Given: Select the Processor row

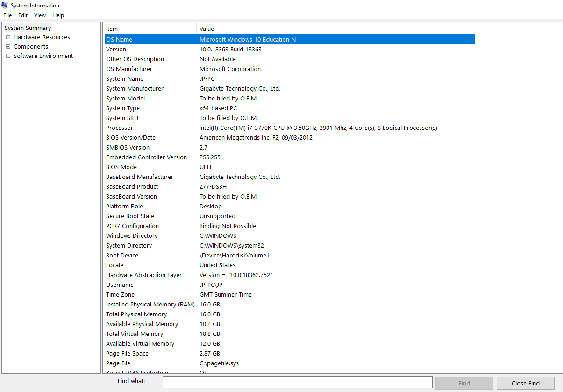Looking at the screenshot, I should coord(290,128).
